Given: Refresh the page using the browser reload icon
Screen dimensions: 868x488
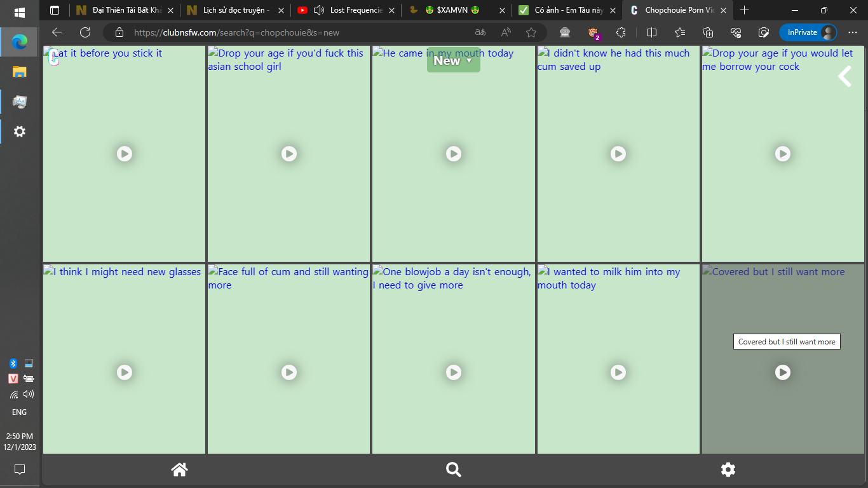Looking at the screenshot, I should coord(85,32).
